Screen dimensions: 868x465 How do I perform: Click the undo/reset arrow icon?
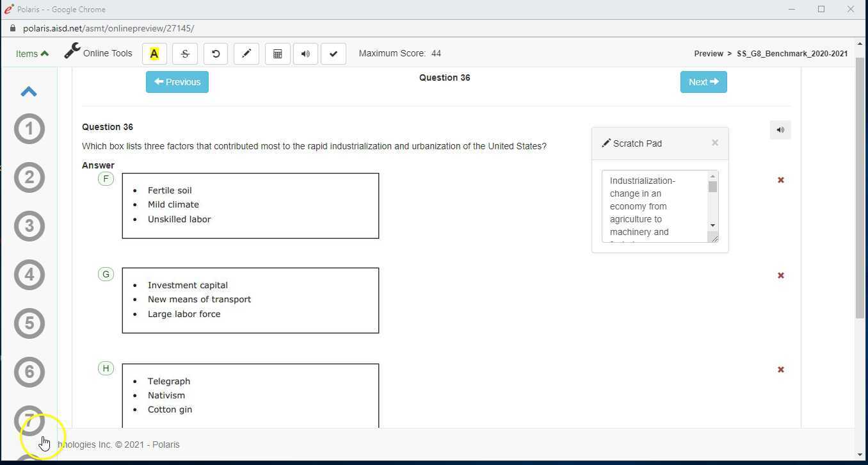tap(215, 54)
